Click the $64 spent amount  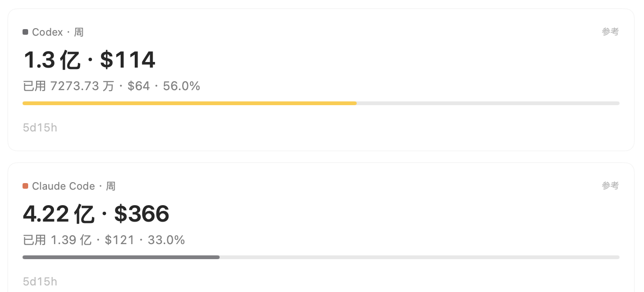(138, 86)
